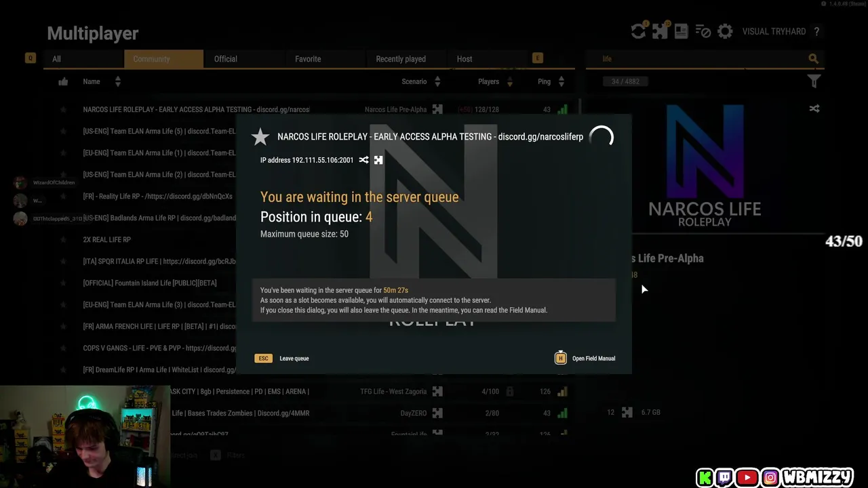Viewport: 868px width, 488px height.
Task: Toggle favorite star on Reality Life RP row
Action: [x=63, y=196]
